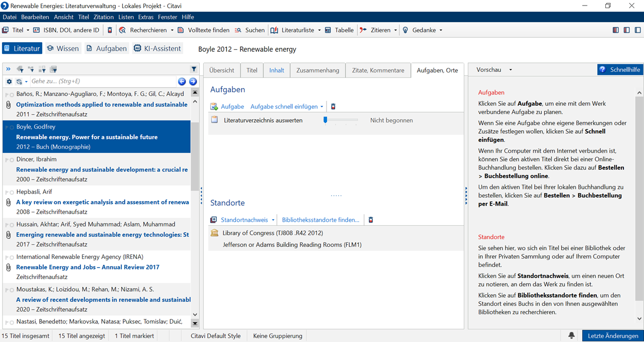644x342 pixels.
Task: Click trash icon in Standorte toolbar
Action: tap(371, 220)
